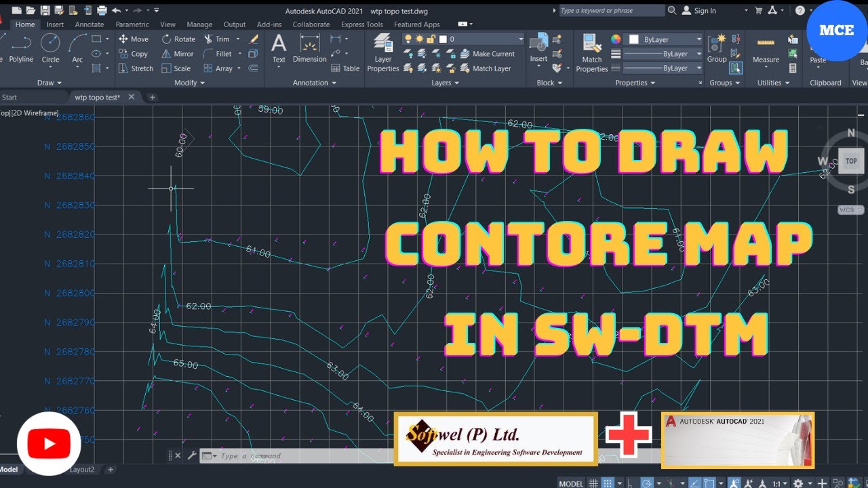
Task: Open the Trim dropdown arrow
Action: click(237, 39)
